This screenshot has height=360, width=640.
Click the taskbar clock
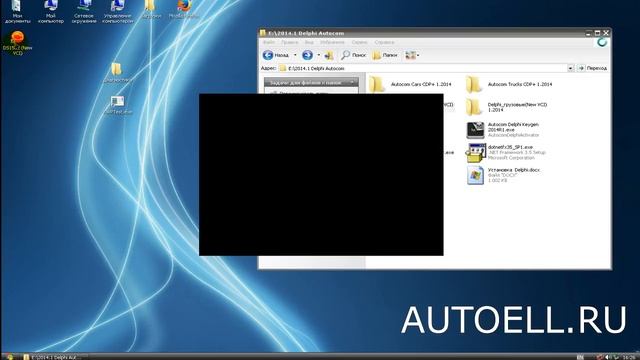click(x=629, y=357)
